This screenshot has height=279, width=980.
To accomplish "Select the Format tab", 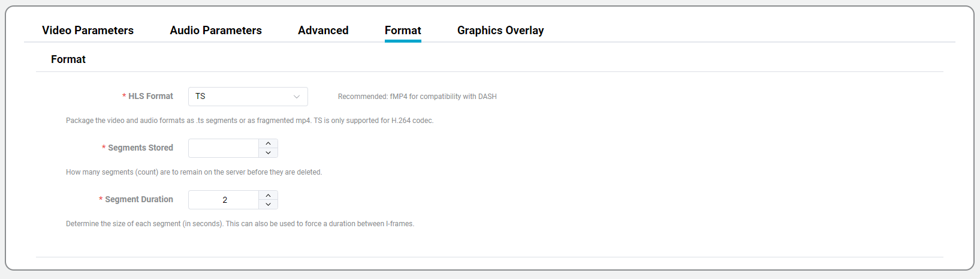I will tap(403, 31).
